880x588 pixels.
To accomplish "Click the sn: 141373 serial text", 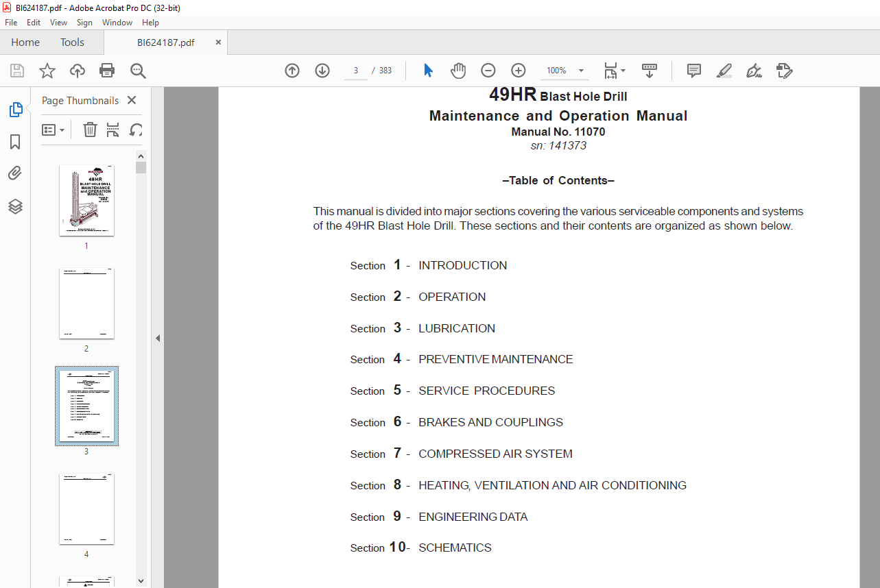I will 558,145.
